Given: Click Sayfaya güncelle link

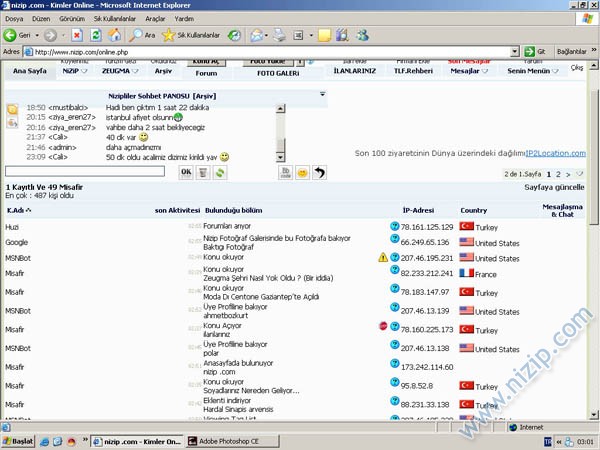Looking at the screenshot, I should (554, 187).
